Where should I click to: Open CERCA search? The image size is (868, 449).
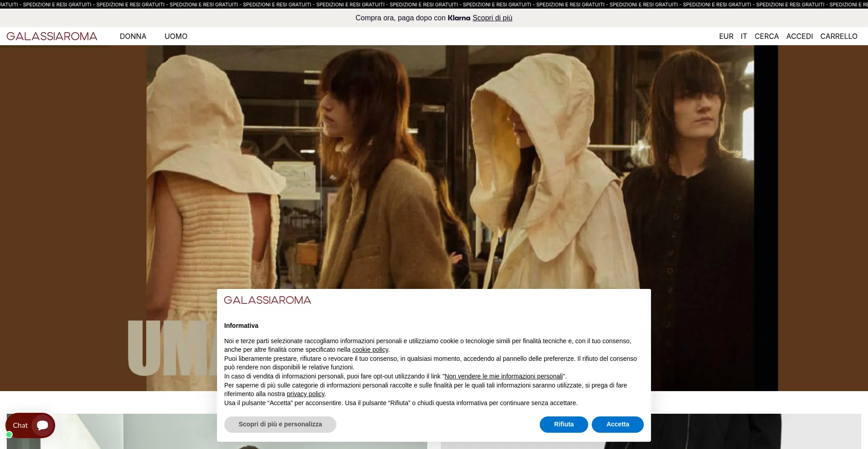pyautogui.click(x=766, y=36)
